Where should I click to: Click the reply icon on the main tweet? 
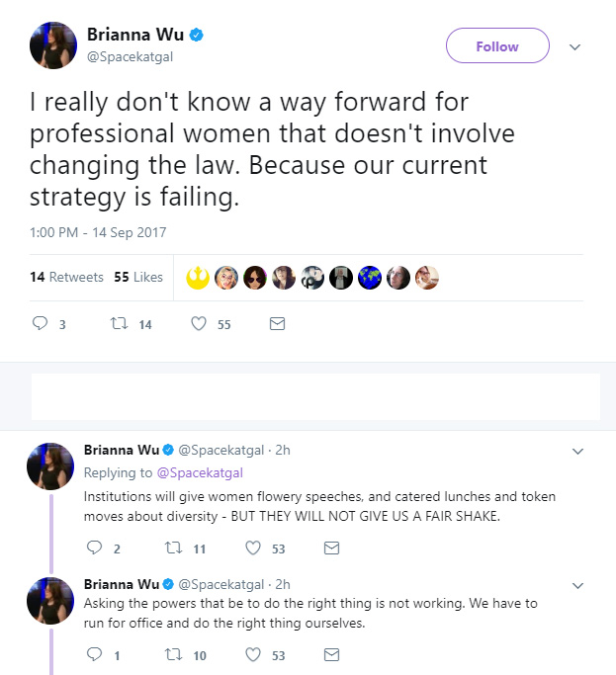pyautogui.click(x=41, y=323)
